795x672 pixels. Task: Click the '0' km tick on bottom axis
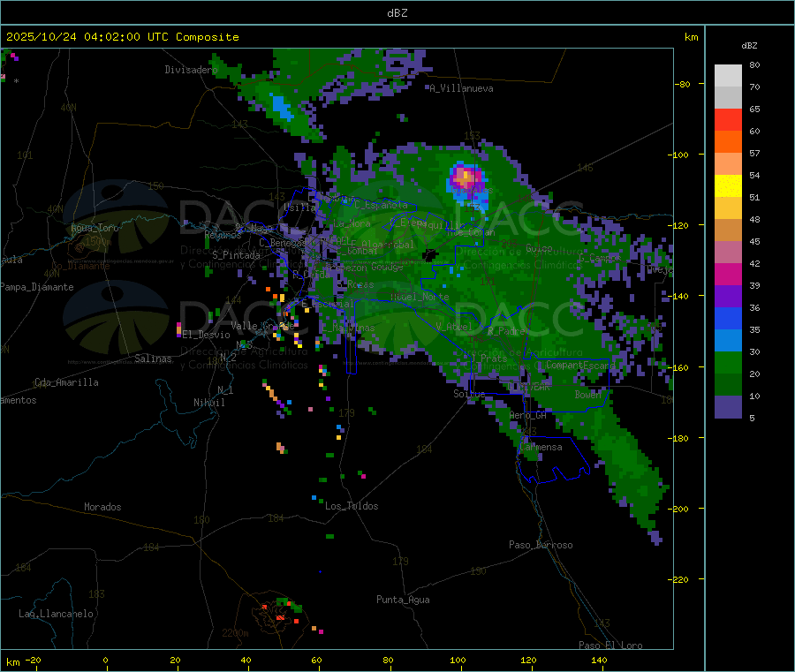[x=105, y=661]
